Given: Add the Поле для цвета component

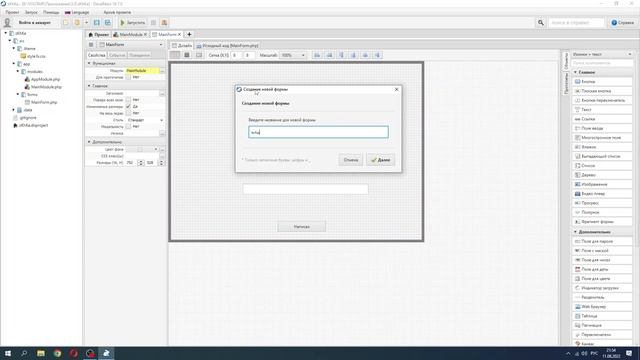Looking at the screenshot, I should [602, 279].
